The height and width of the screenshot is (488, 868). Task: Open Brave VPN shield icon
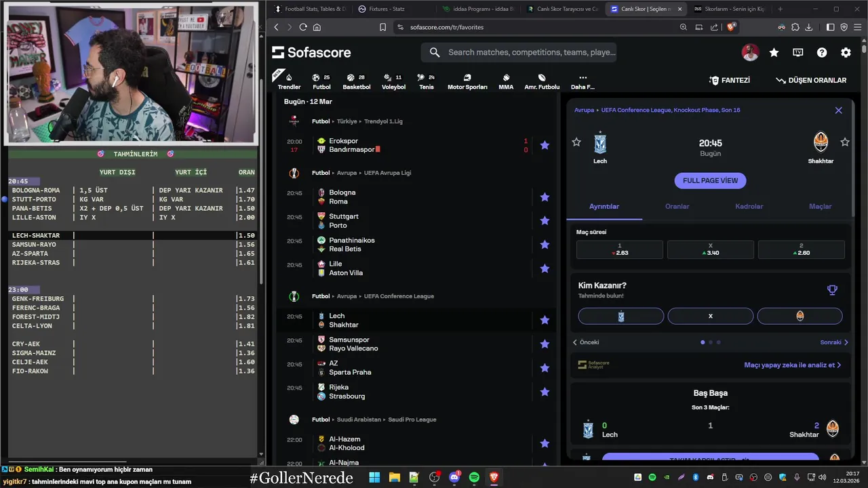844,27
